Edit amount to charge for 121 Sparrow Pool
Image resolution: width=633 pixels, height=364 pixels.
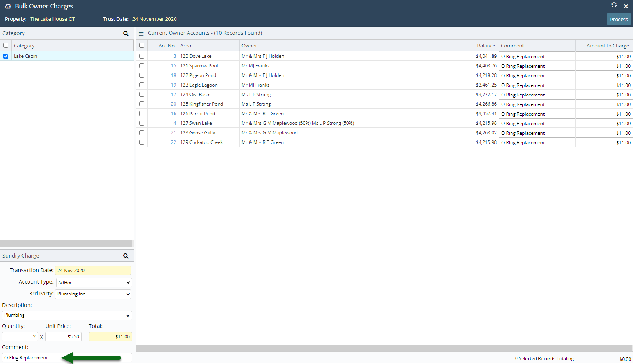(604, 66)
